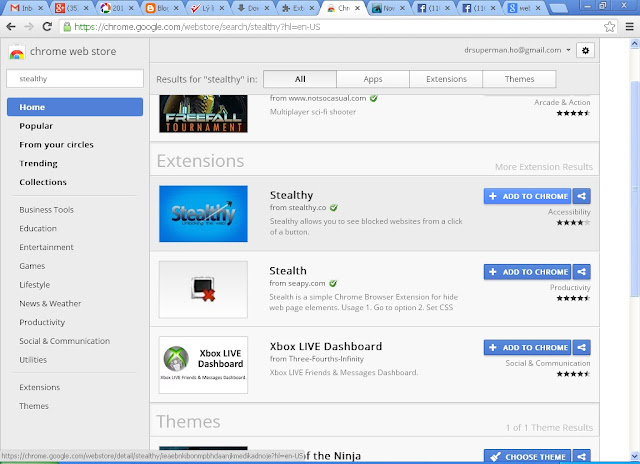Click the verified checkmark next to seapy.com
The width and height of the screenshot is (640, 464).
coord(333,283)
